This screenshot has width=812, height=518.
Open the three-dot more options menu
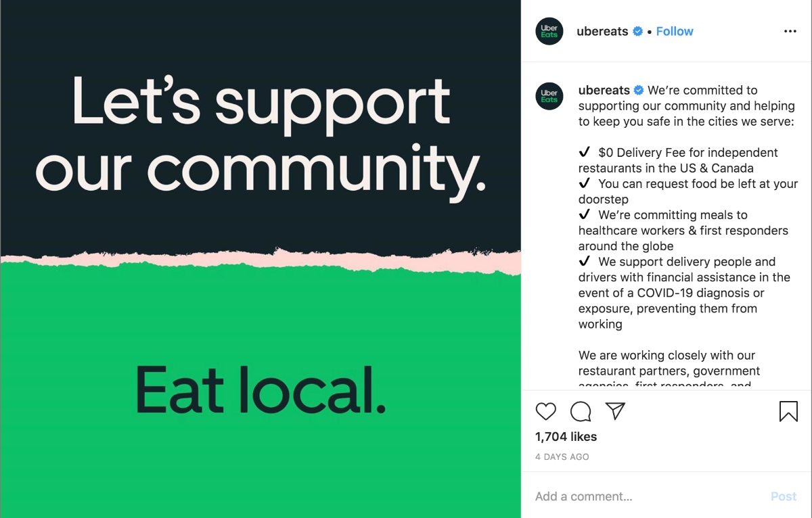tap(790, 31)
